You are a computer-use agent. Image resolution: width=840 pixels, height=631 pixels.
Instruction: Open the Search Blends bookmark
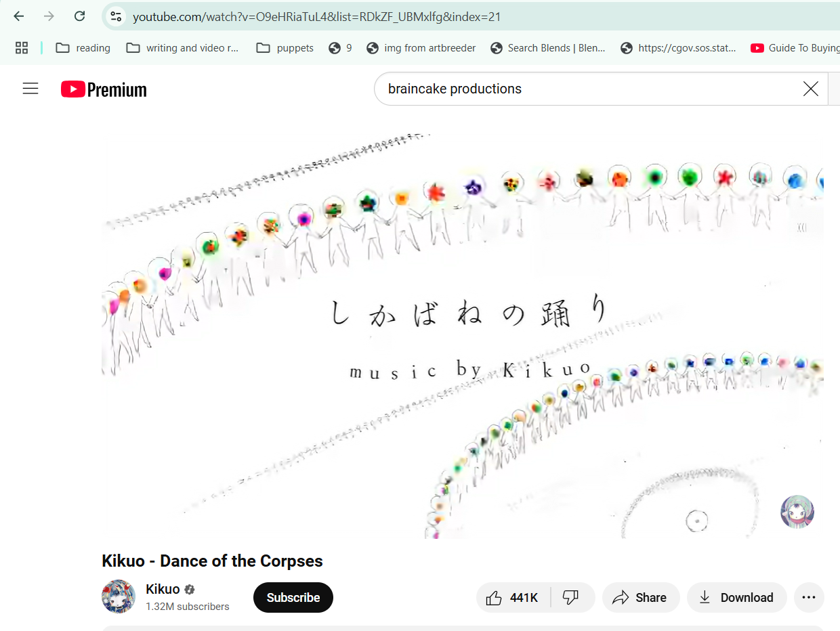pos(548,47)
